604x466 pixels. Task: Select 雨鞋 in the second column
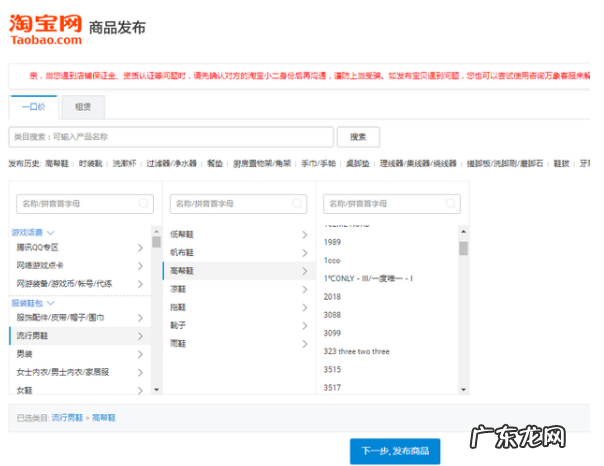point(238,344)
